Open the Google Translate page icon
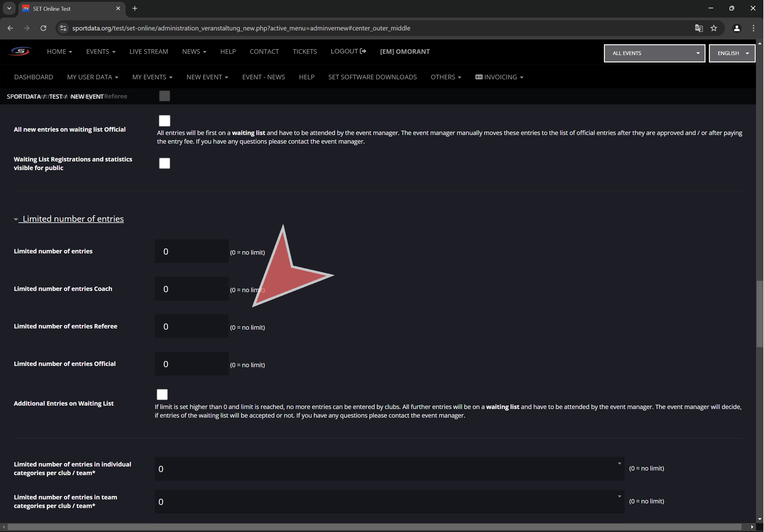This screenshot has height=532, width=764. point(699,28)
